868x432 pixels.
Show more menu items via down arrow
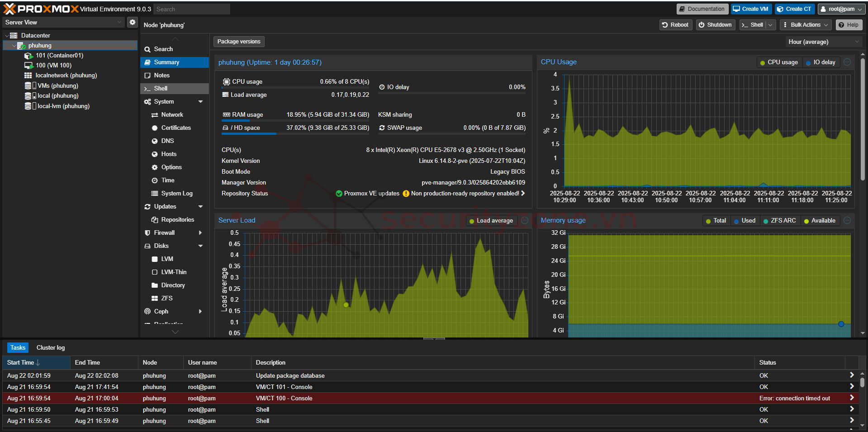click(x=175, y=332)
